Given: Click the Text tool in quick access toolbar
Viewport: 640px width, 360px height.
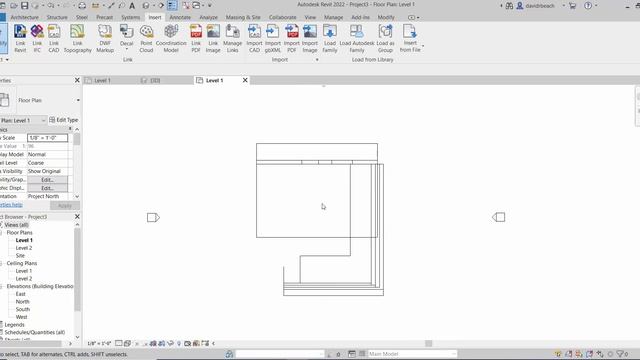Looking at the screenshot, I should point(132,6).
